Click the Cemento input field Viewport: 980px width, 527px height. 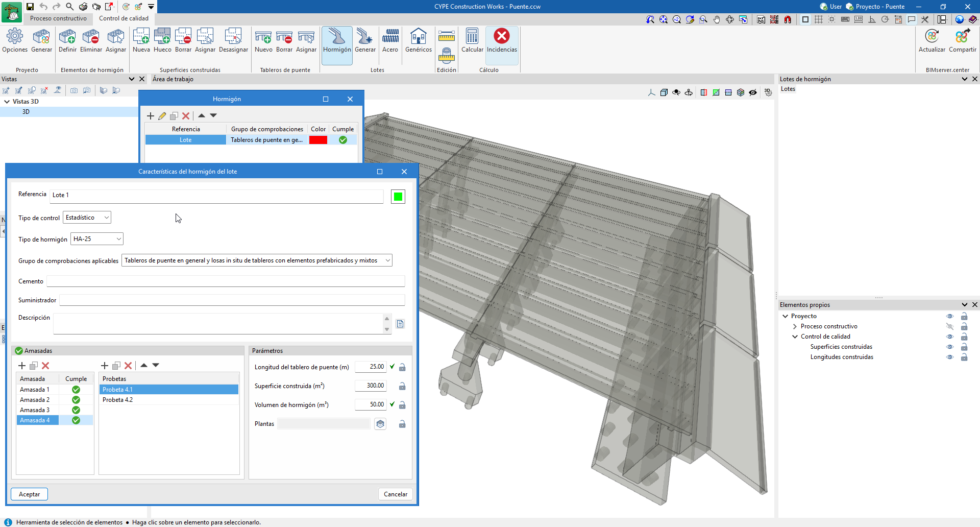(x=226, y=281)
